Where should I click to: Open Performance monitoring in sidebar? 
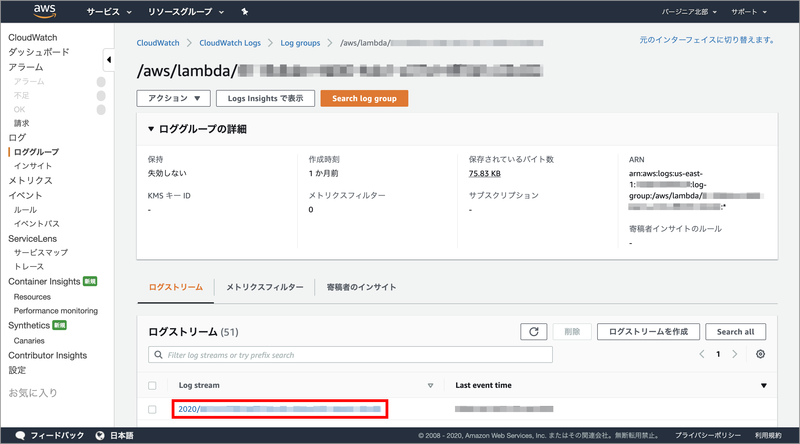[56, 311]
